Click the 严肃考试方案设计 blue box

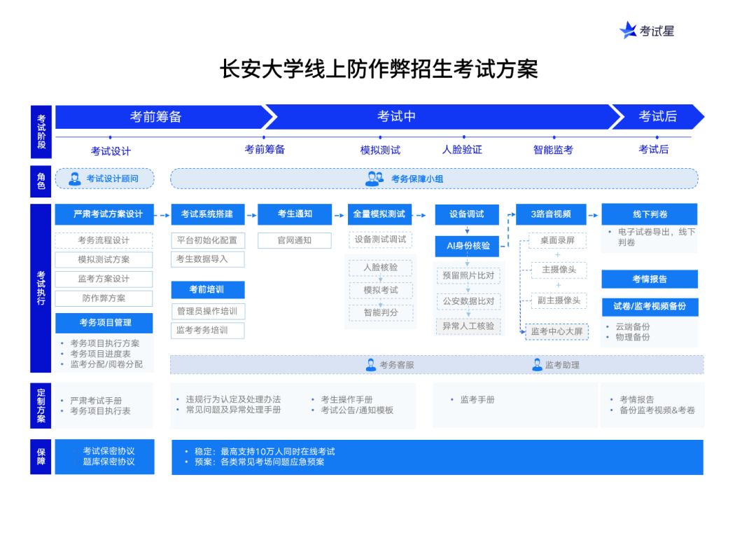click(x=104, y=214)
